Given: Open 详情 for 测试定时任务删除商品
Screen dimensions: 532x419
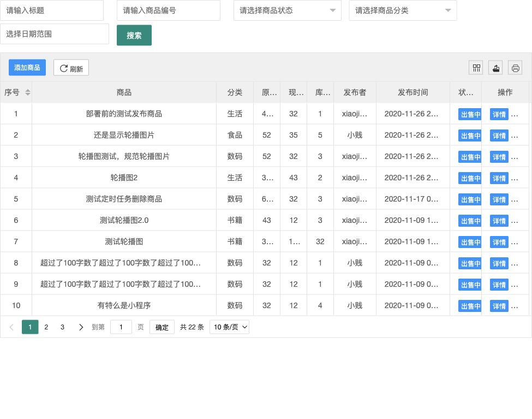Looking at the screenshot, I should tap(499, 200).
